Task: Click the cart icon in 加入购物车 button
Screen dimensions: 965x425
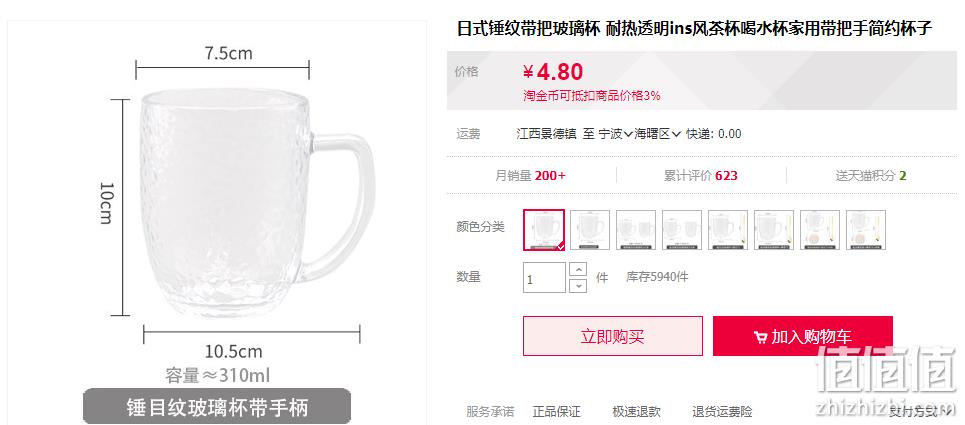Action: pos(760,337)
